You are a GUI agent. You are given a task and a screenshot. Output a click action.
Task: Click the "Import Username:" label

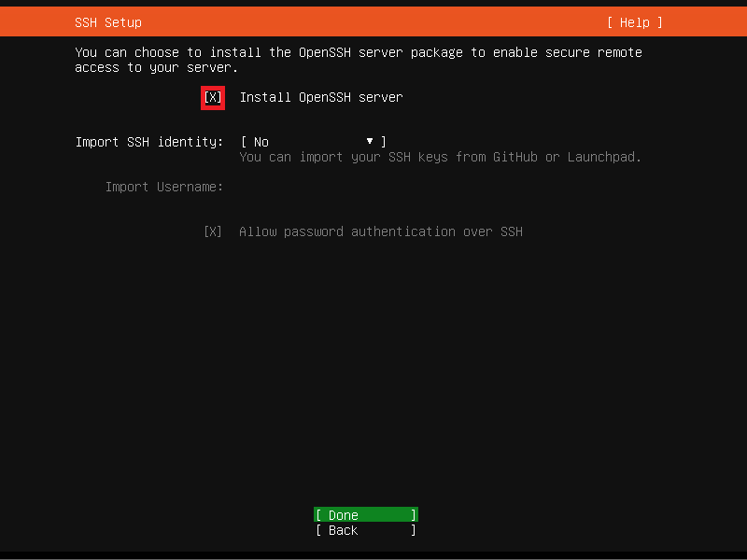click(164, 188)
